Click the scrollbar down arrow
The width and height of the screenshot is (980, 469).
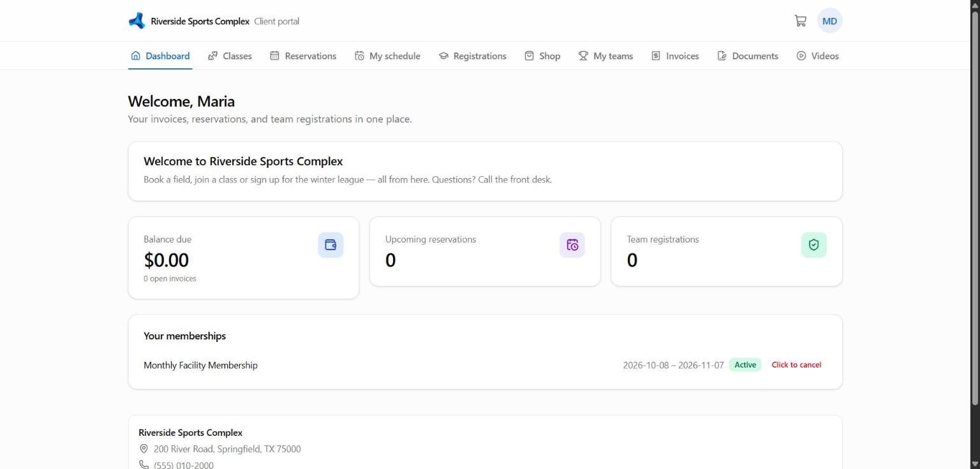(x=975, y=464)
